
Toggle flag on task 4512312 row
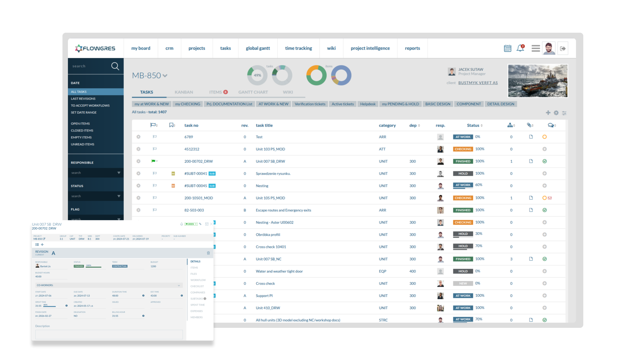[x=155, y=149]
